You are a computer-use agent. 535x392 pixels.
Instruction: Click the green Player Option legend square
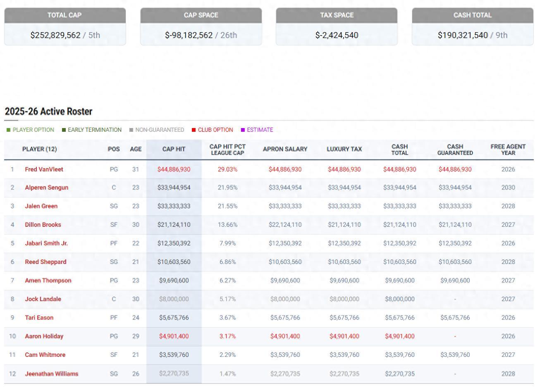pyautogui.click(x=9, y=130)
